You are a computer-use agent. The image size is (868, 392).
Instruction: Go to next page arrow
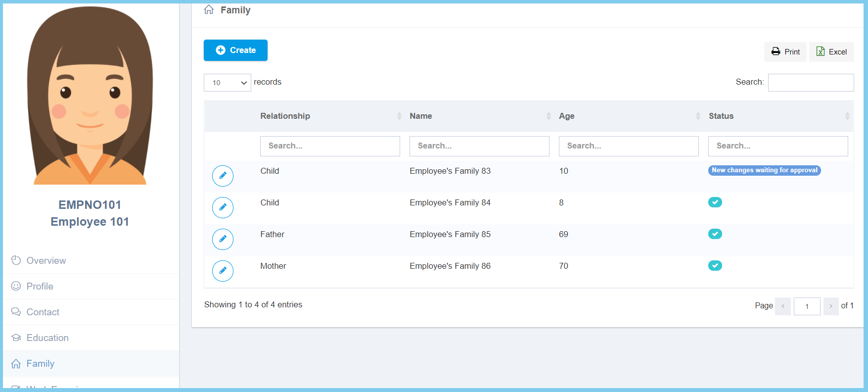click(830, 306)
